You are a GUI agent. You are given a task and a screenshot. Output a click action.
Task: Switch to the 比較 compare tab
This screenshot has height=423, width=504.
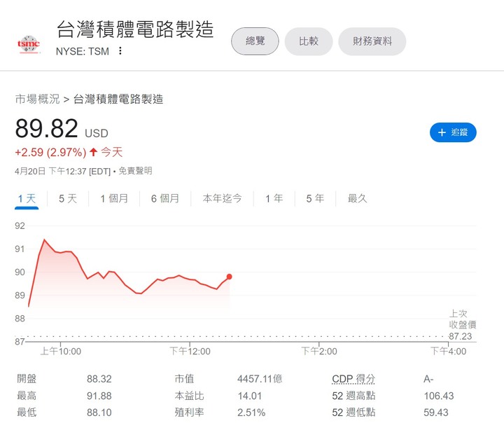point(308,41)
